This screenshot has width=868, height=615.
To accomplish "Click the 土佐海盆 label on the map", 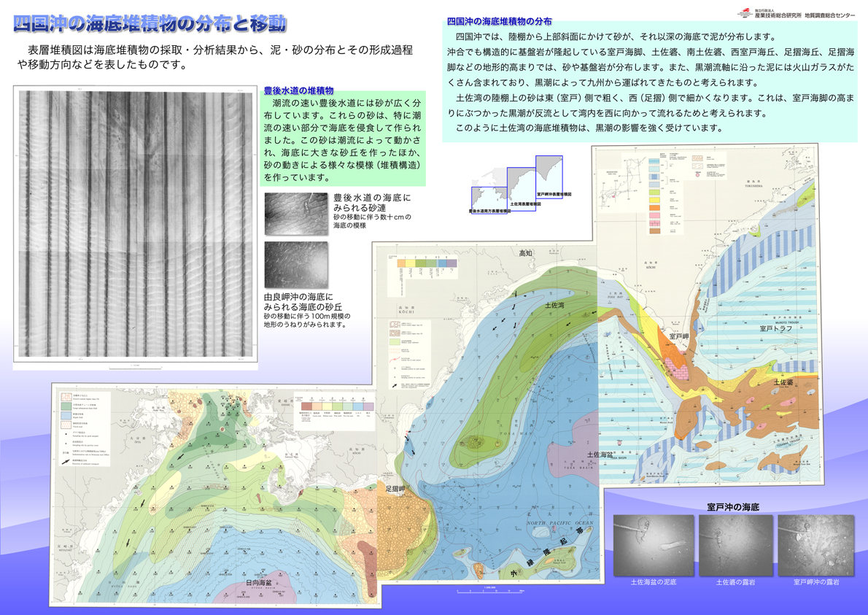I will [600, 455].
